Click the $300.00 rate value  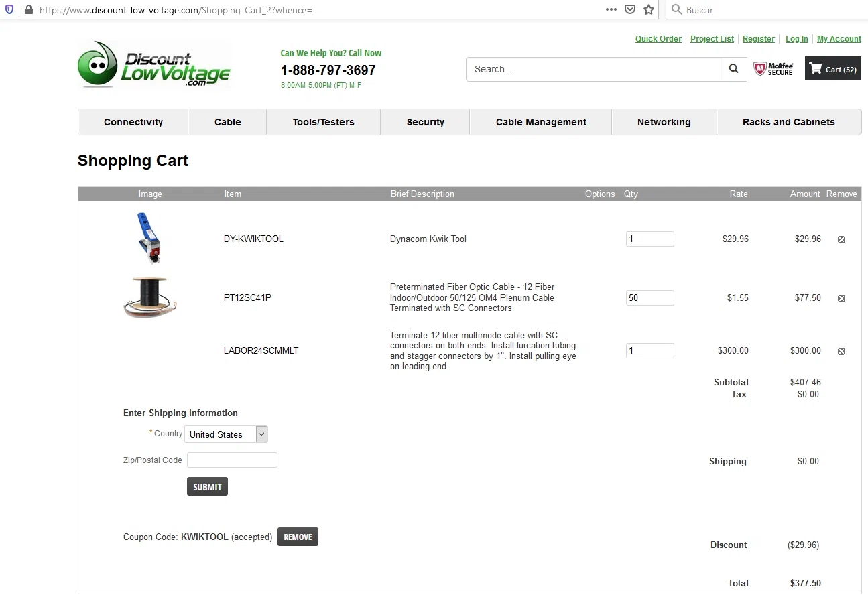[733, 350]
